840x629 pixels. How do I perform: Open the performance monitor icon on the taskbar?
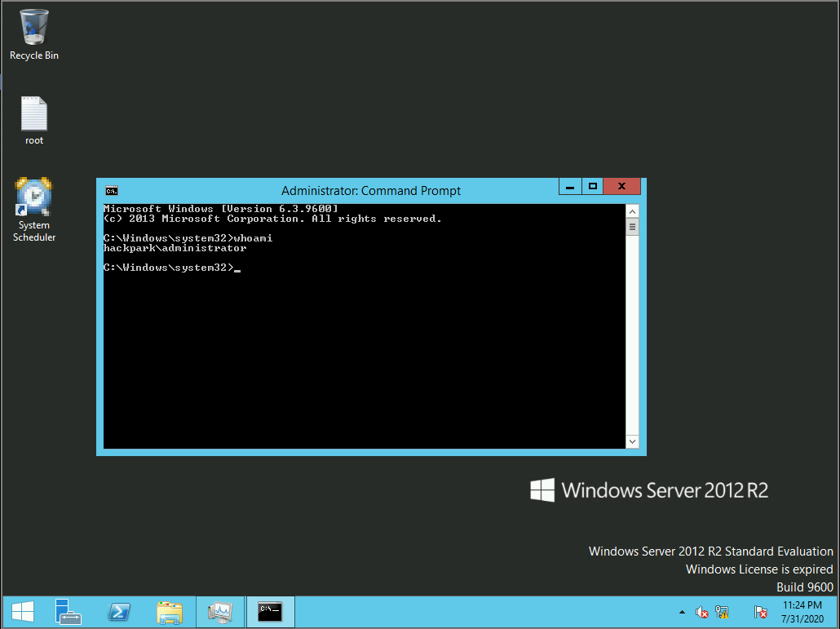tap(219, 612)
